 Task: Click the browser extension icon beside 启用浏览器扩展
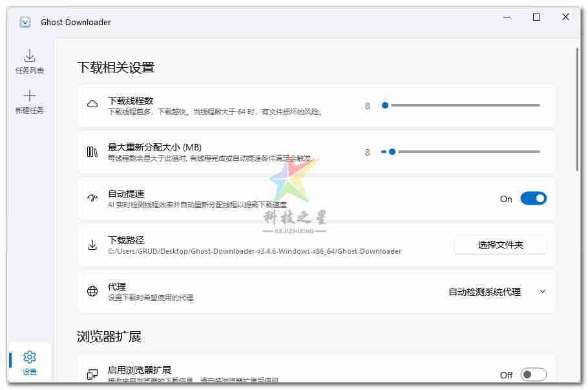(x=92, y=375)
